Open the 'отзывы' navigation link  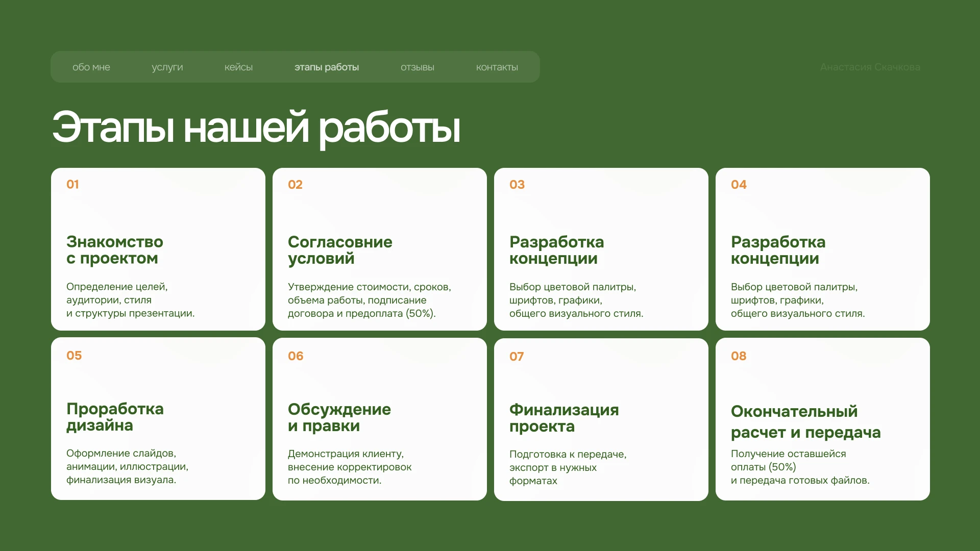click(417, 67)
